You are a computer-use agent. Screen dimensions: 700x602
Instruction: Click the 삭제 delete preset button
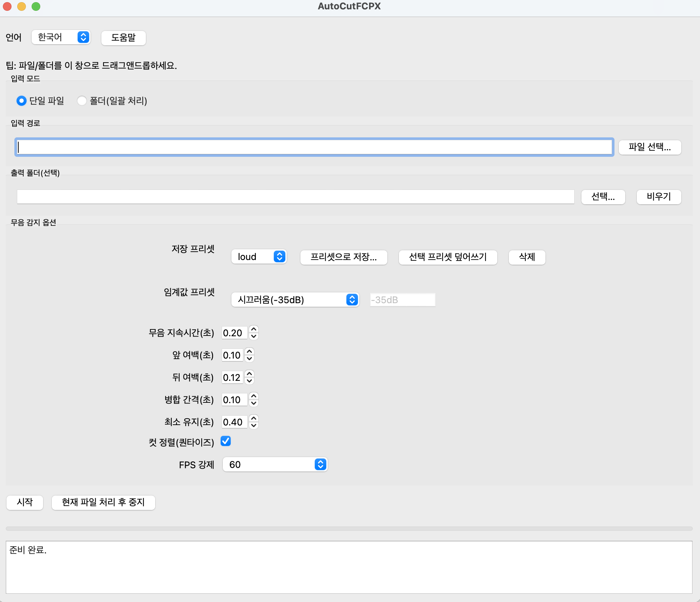tap(527, 257)
